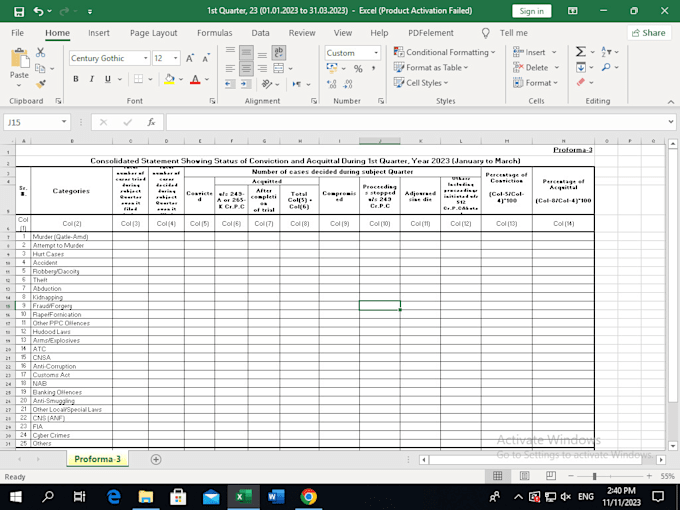Click the Copy icon in Clipboard group
The height and width of the screenshot is (510, 680).
click(40, 68)
